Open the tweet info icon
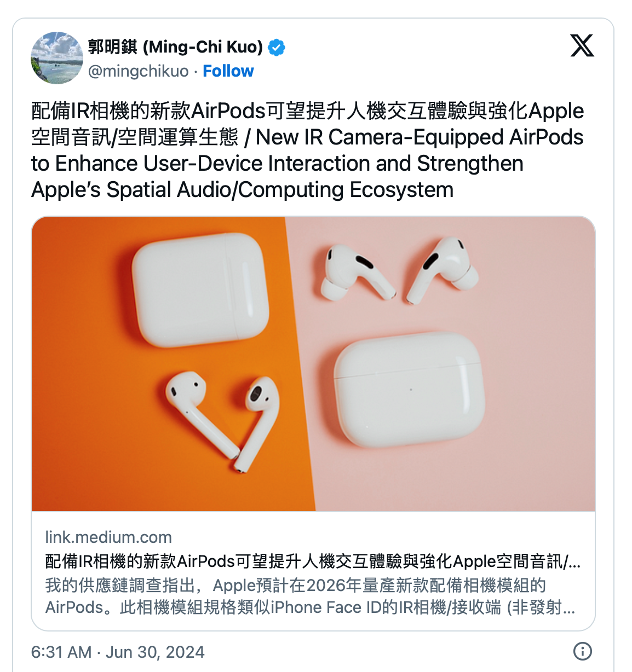632x672 pixels. tap(582, 651)
